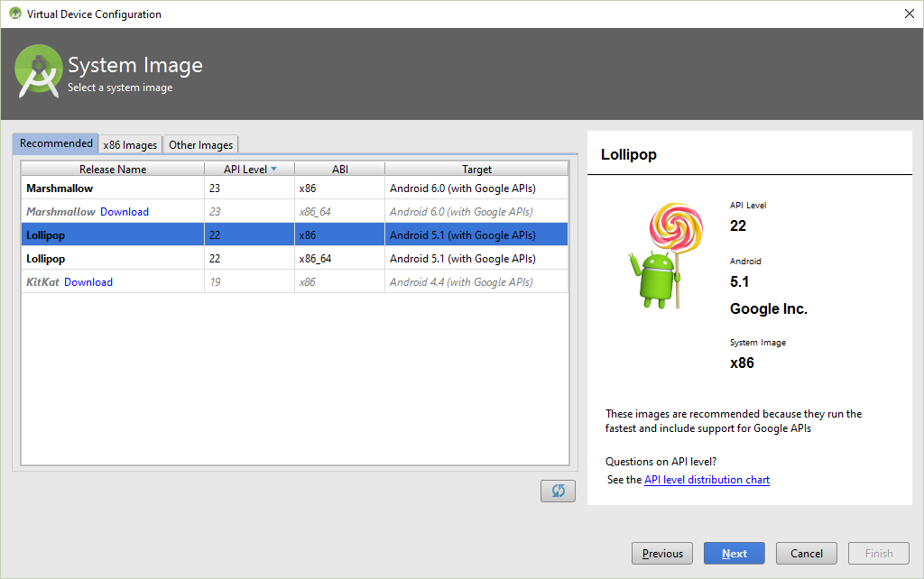This screenshot has width=924, height=579.
Task: Sort by Target column header
Action: (476, 169)
